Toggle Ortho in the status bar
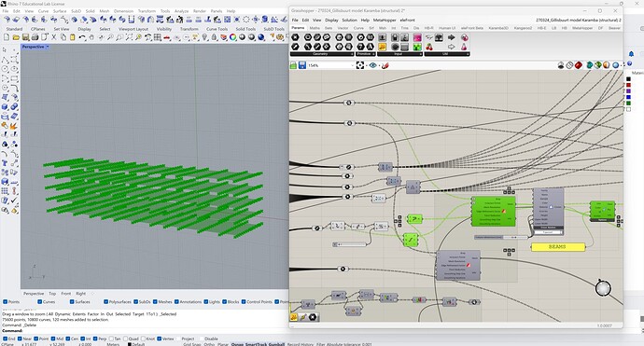The height and width of the screenshot is (346, 644). coord(209,344)
